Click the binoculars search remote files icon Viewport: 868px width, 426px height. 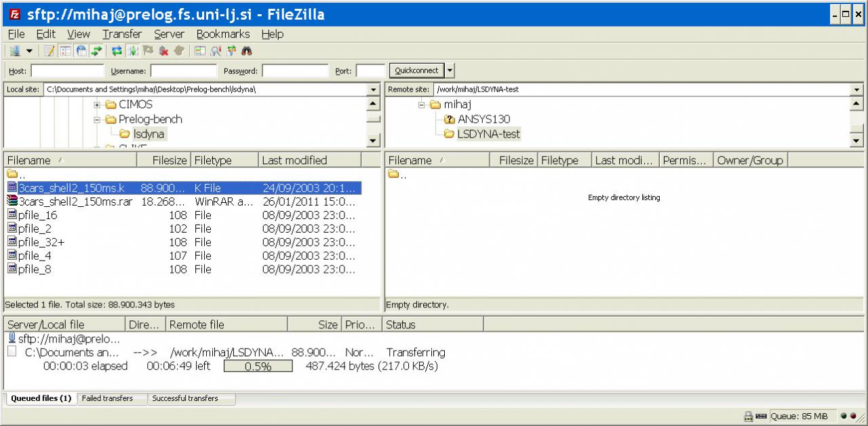pos(247,51)
